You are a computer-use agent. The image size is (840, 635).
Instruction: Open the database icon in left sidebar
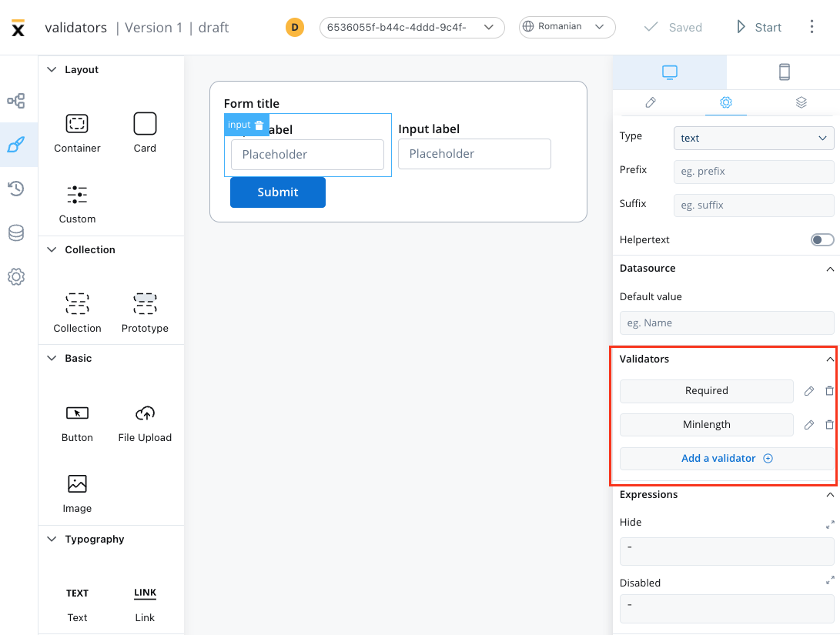16,232
